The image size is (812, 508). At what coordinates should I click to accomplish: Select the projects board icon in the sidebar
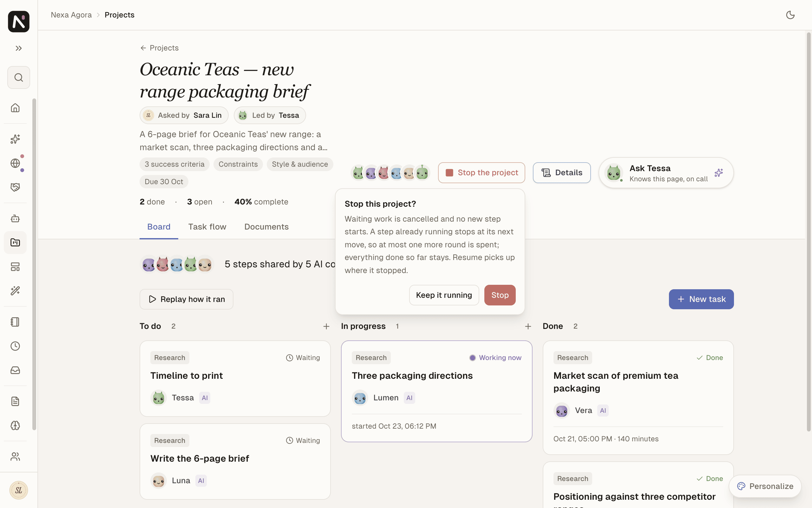point(15,243)
